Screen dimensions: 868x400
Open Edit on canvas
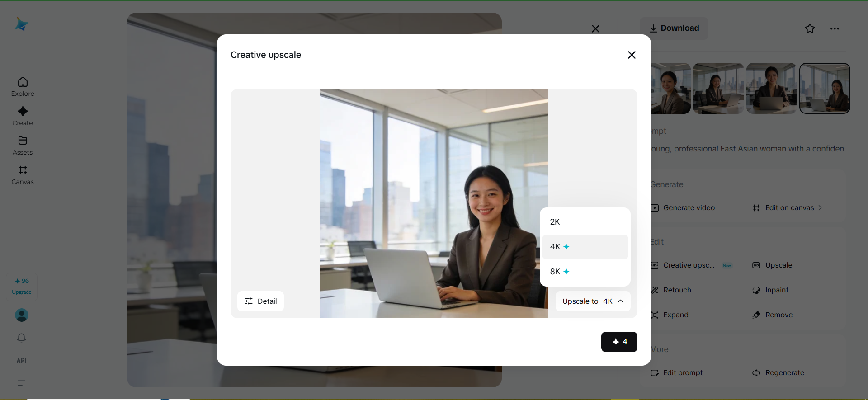787,208
